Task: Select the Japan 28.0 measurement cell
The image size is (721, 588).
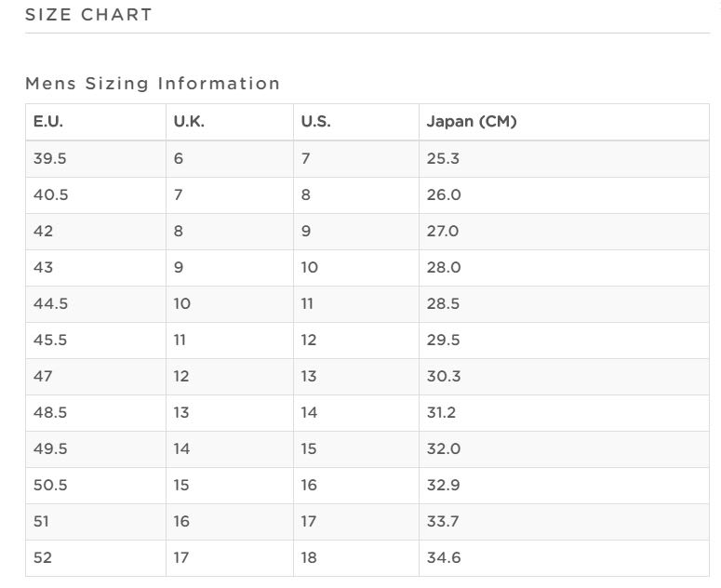Action: (444, 267)
